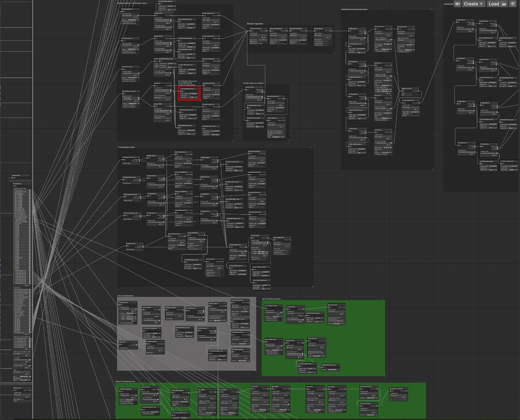This screenshot has width=520, height=420.
Task: Open first dropdown inside the red-highlighted node
Action: 193,94
